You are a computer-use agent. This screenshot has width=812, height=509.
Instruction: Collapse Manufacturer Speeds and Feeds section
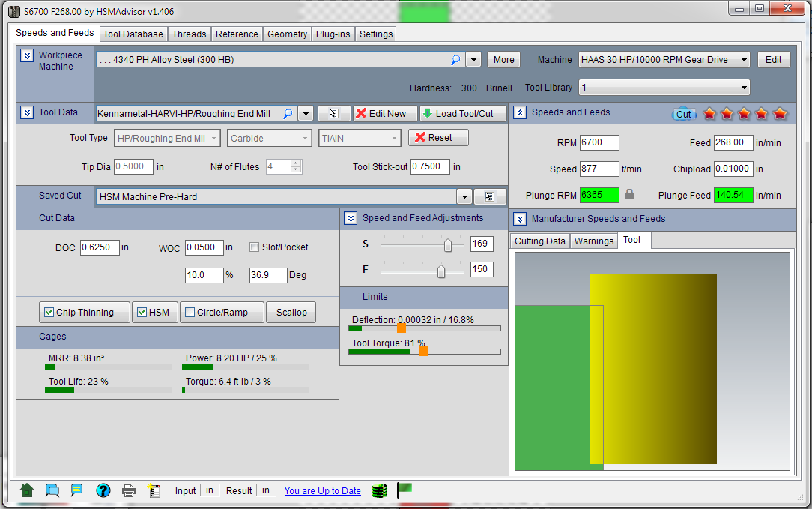[520, 219]
